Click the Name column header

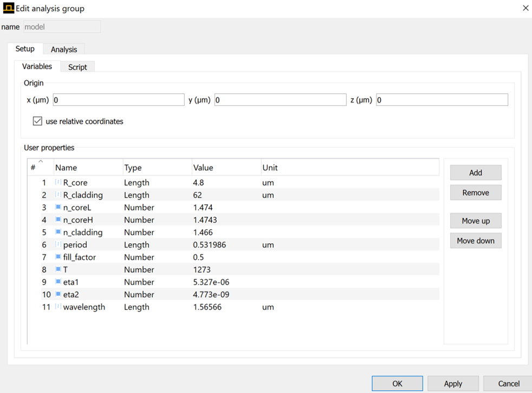point(88,167)
